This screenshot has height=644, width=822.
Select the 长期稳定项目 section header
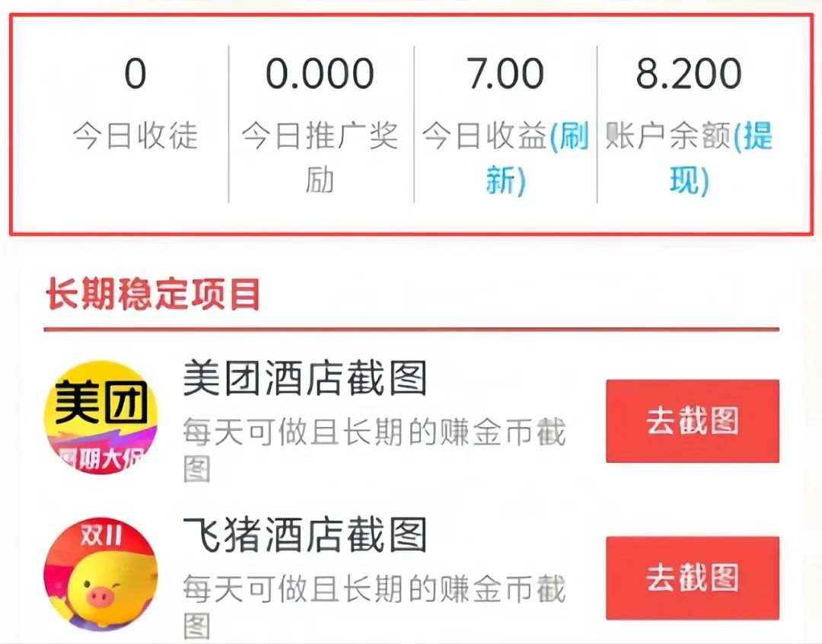click(x=153, y=294)
